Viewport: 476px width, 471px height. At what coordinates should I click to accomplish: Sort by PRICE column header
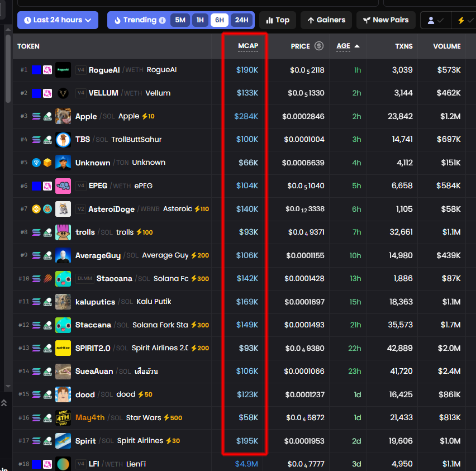coord(300,46)
